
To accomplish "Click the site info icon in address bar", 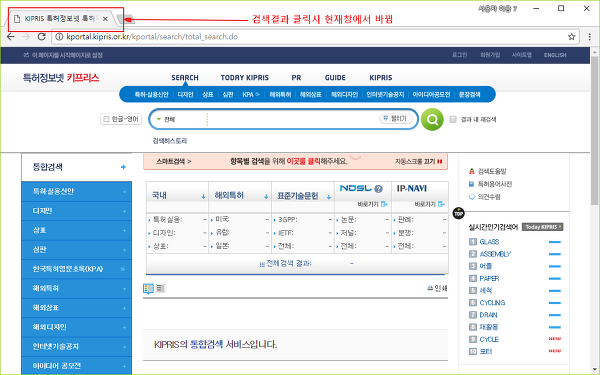I will (x=59, y=37).
